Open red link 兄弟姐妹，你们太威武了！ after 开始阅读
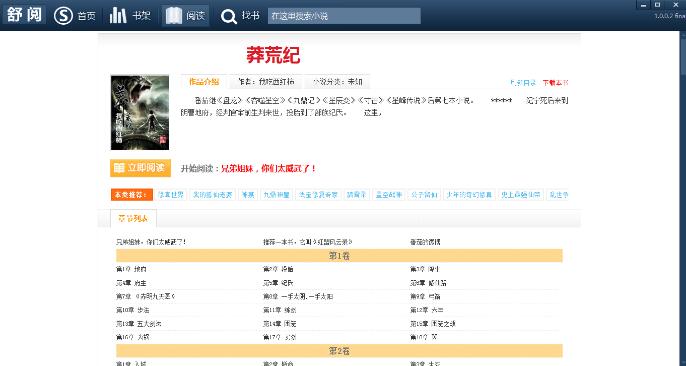Screen dimensions: 686x366 click(268, 168)
